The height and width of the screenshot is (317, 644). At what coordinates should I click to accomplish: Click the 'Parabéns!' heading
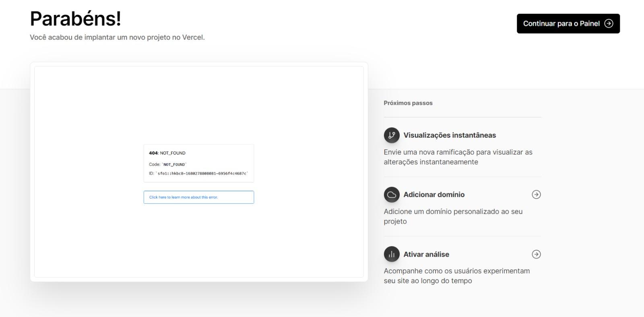76,19
